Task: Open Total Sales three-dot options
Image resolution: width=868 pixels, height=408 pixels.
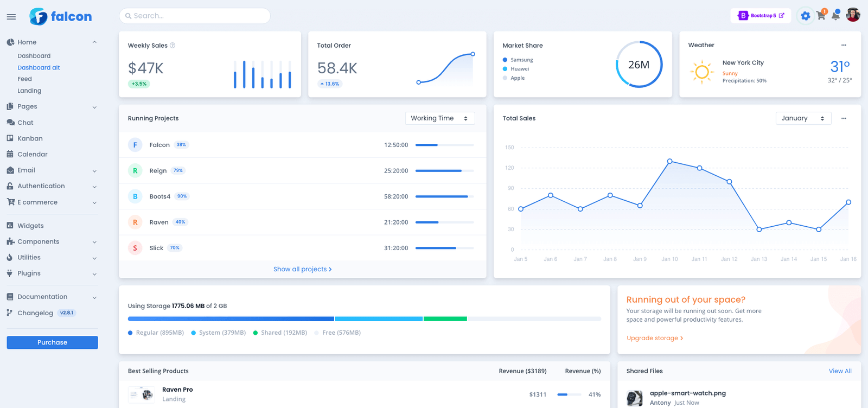Action: (844, 118)
